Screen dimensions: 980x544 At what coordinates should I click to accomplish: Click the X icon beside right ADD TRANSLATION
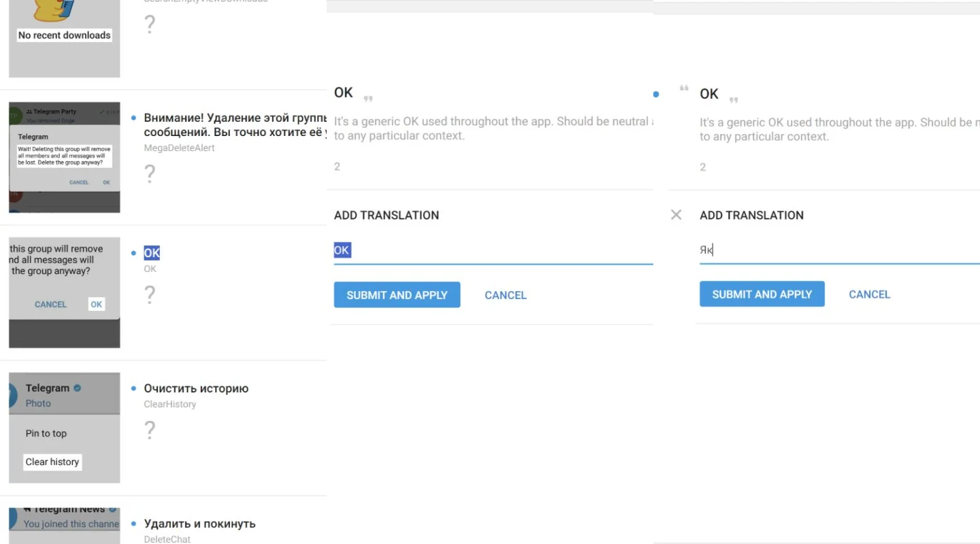pos(676,215)
